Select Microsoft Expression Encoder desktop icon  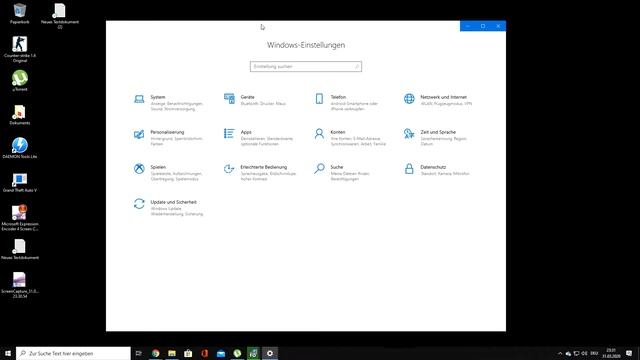[20, 218]
